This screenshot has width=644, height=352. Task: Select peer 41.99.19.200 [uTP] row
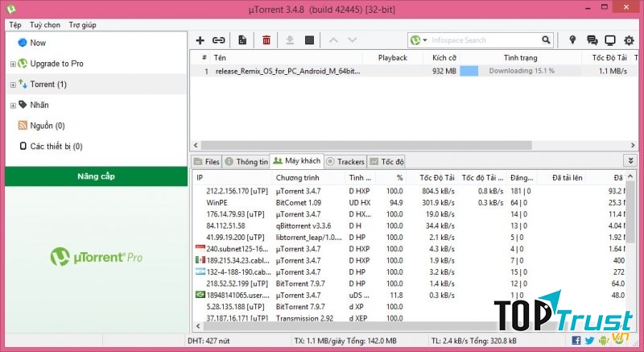tap(409, 238)
